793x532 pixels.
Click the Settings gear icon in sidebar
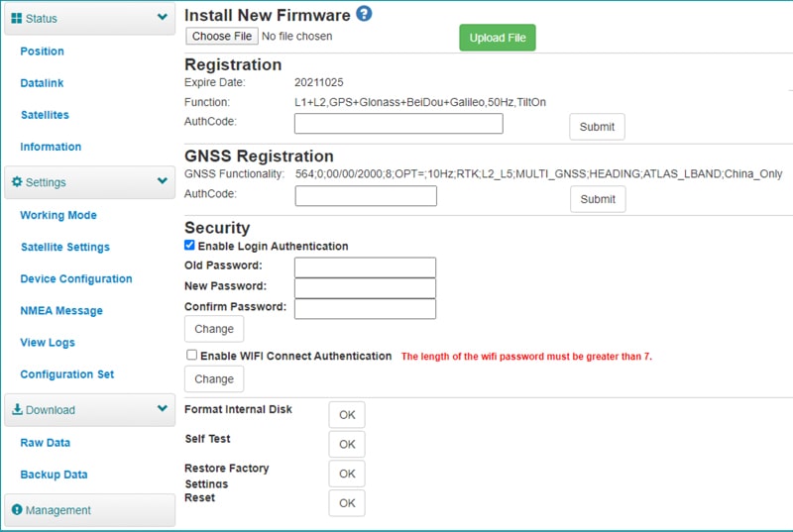pos(17,182)
